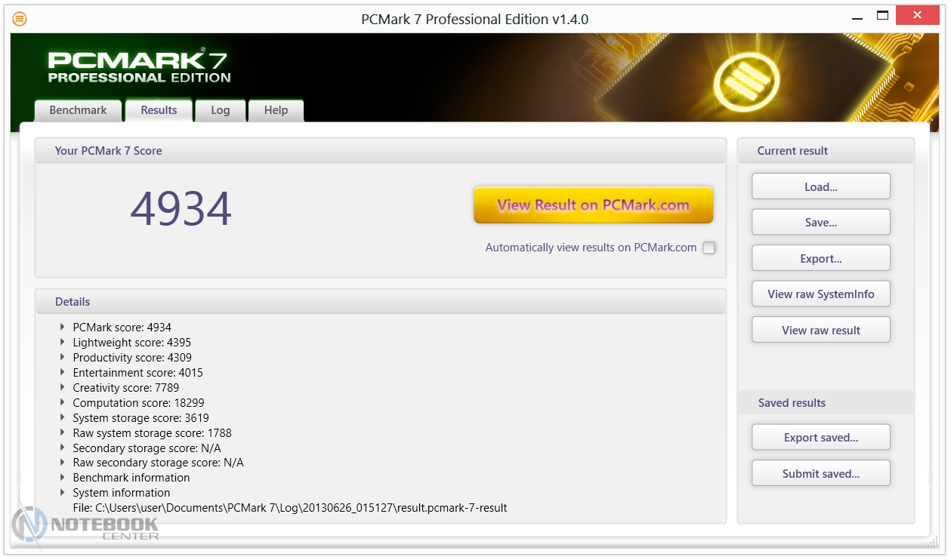
Task: Expand the PCMark score details
Action: [62, 328]
